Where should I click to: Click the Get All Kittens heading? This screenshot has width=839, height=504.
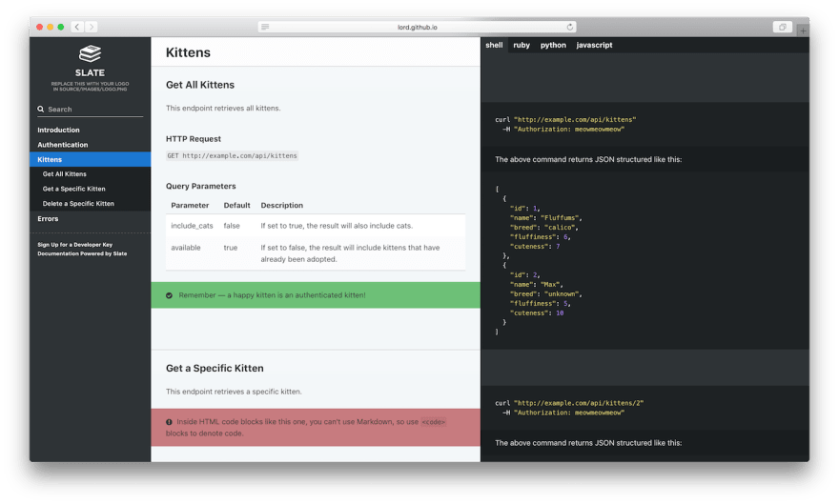tap(200, 85)
